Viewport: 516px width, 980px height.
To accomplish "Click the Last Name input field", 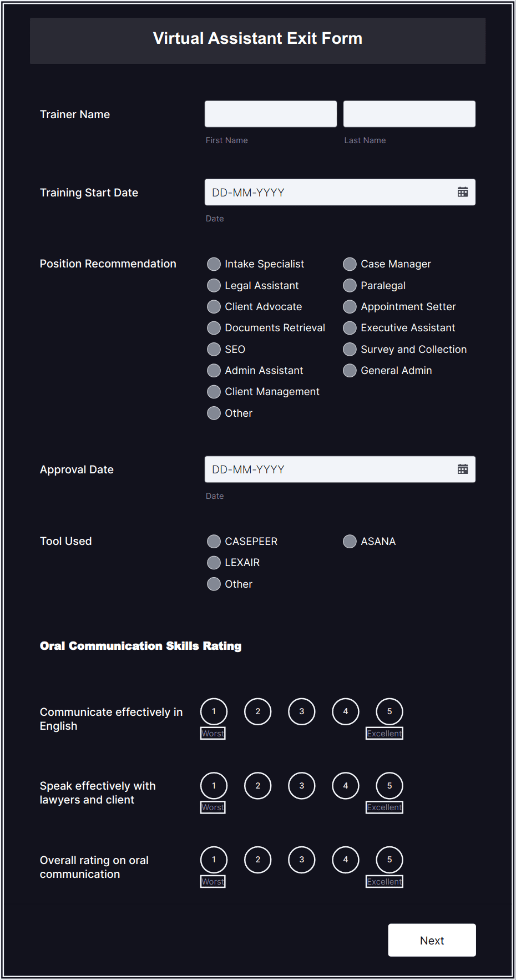I will coord(409,113).
